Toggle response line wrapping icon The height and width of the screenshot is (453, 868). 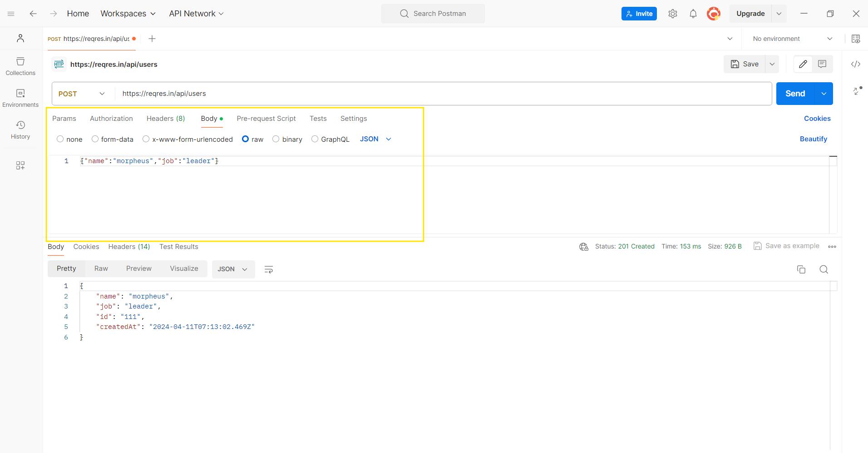click(269, 269)
